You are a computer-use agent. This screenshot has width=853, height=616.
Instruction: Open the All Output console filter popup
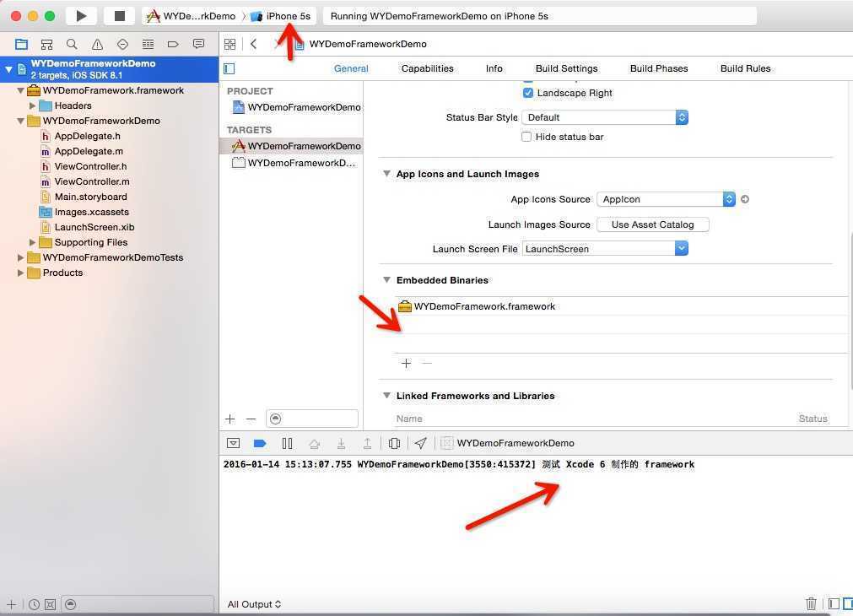pos(254,604)
